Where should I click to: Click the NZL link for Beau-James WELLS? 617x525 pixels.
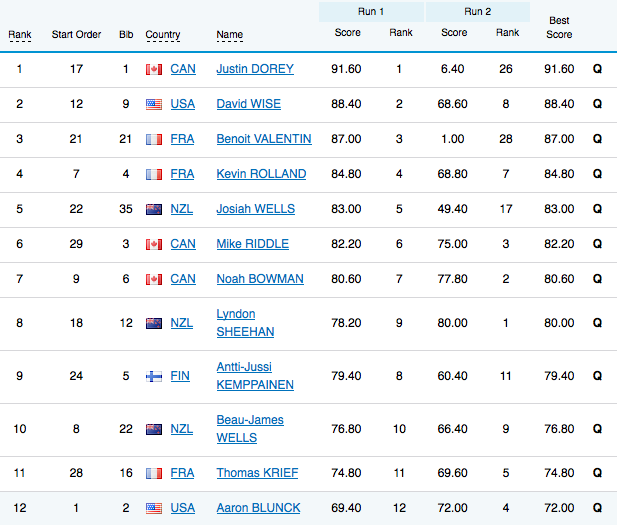point(183,429)
